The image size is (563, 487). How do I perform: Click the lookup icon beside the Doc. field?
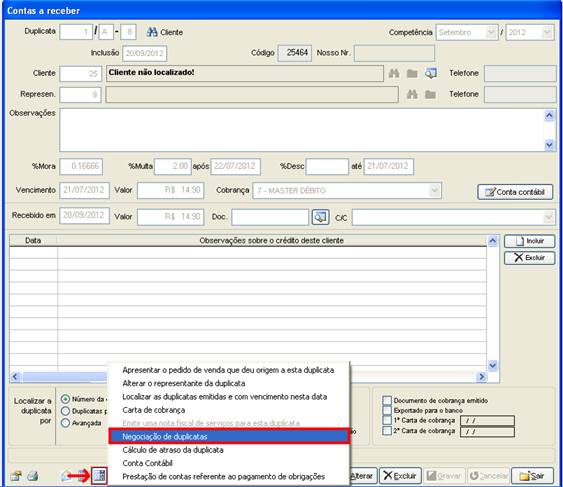320,217
